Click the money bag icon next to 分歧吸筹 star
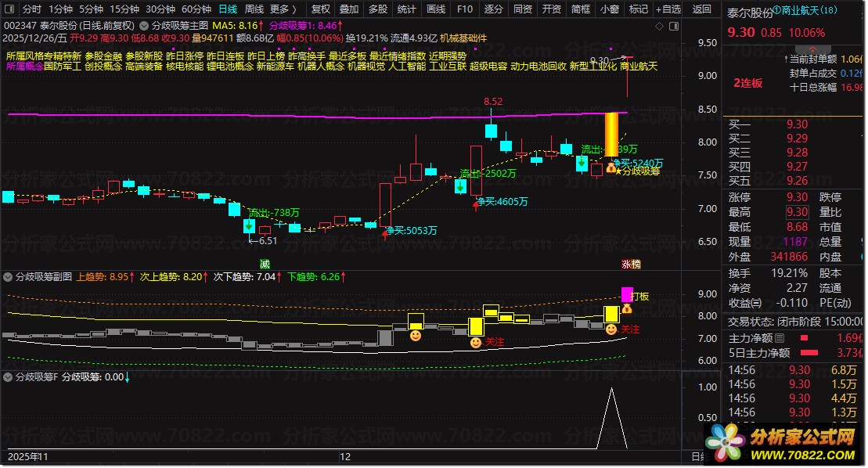This screenshot has width=868, height=468. 610,167
